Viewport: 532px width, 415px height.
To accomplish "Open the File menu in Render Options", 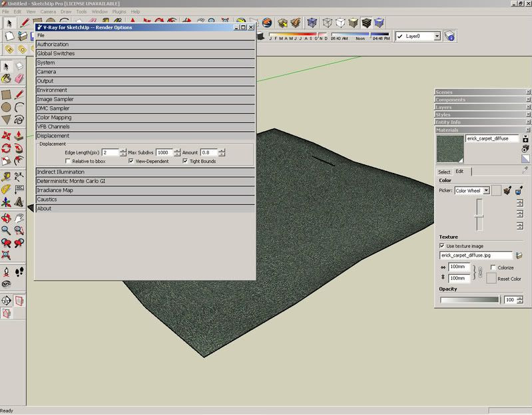I will pos(41,35).
